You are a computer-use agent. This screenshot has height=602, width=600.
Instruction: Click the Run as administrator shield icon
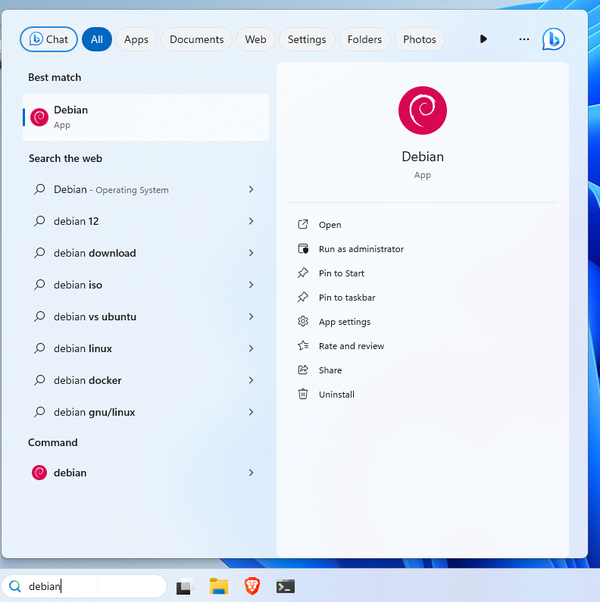[303, 248]
